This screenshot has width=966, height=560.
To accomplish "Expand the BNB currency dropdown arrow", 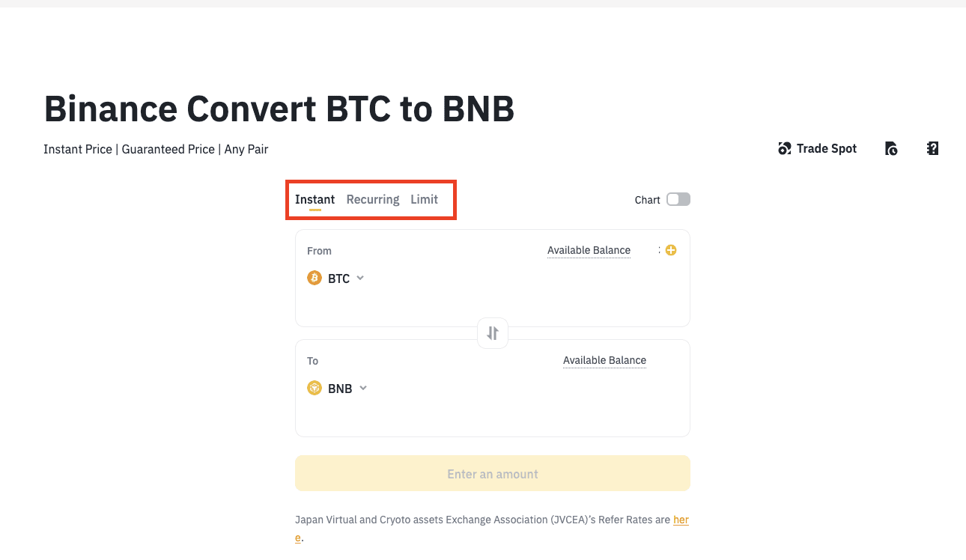I will [x=363, y=389].
